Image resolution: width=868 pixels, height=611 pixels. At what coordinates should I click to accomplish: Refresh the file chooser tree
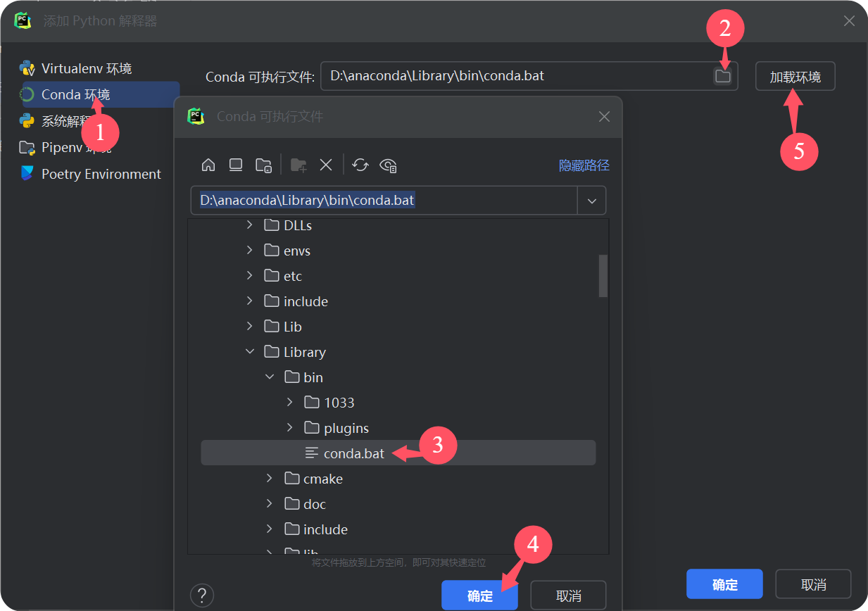click(360, 165)
